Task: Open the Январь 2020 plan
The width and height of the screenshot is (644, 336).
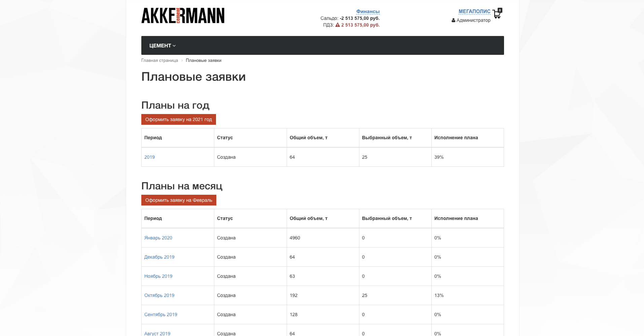Action: [x=158, y=238]
